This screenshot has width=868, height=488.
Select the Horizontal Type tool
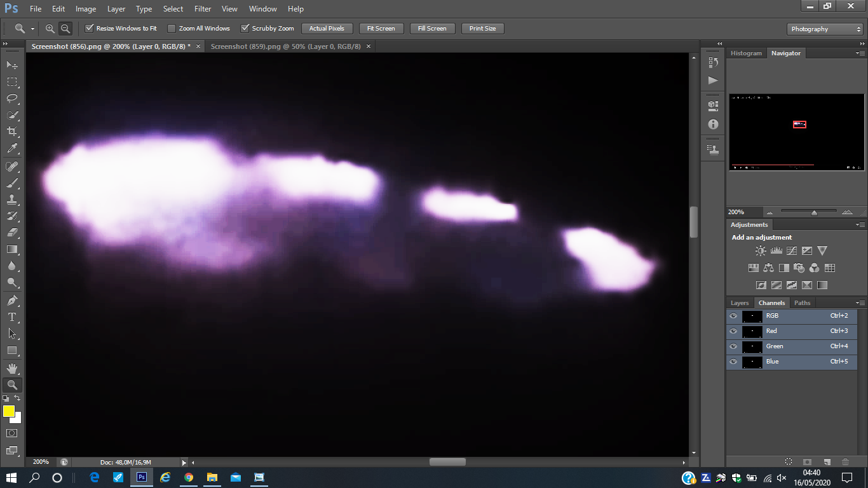(x=11, y=316)
